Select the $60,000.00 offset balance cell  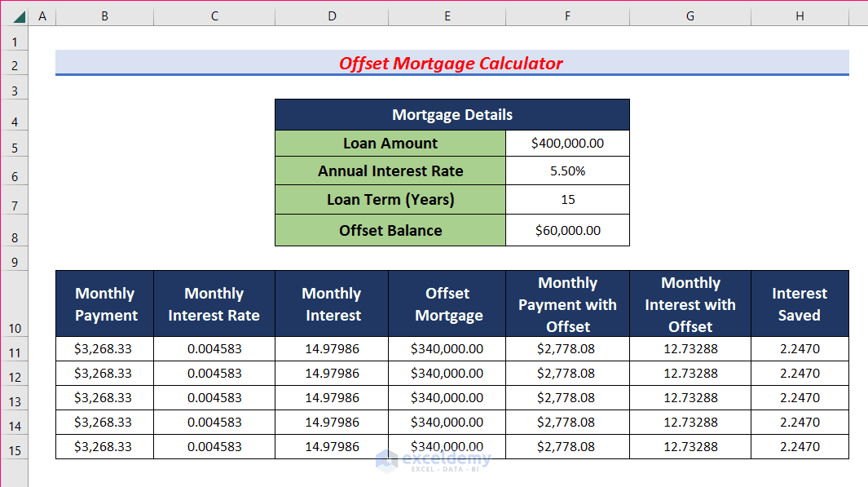pyautogui.click(x=567, y=231)
